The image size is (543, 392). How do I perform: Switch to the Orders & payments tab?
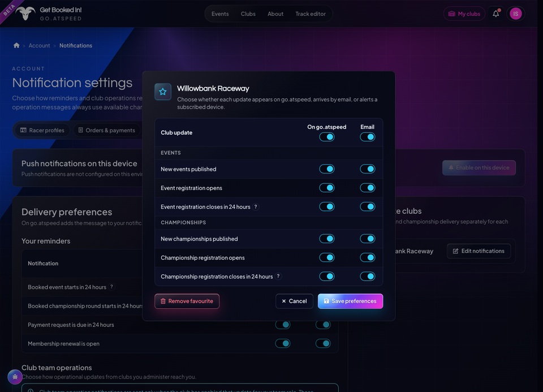click(x=107, y=130)
